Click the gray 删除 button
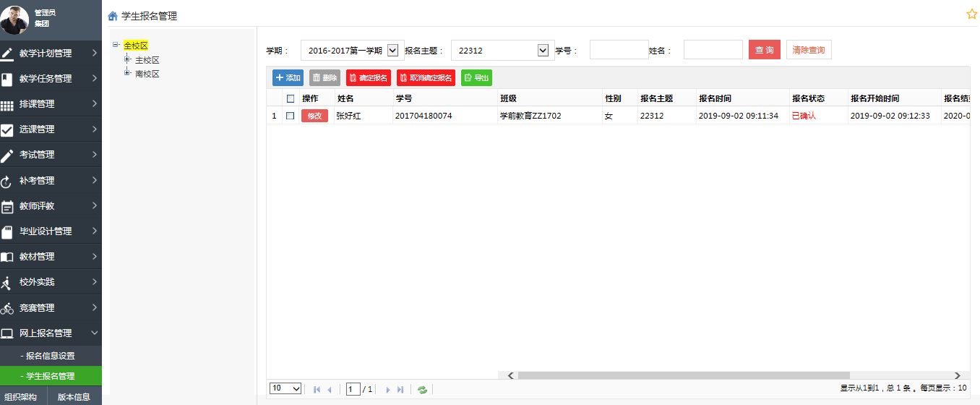The height and width of the screenshot is (405, 980). [324, 78]
